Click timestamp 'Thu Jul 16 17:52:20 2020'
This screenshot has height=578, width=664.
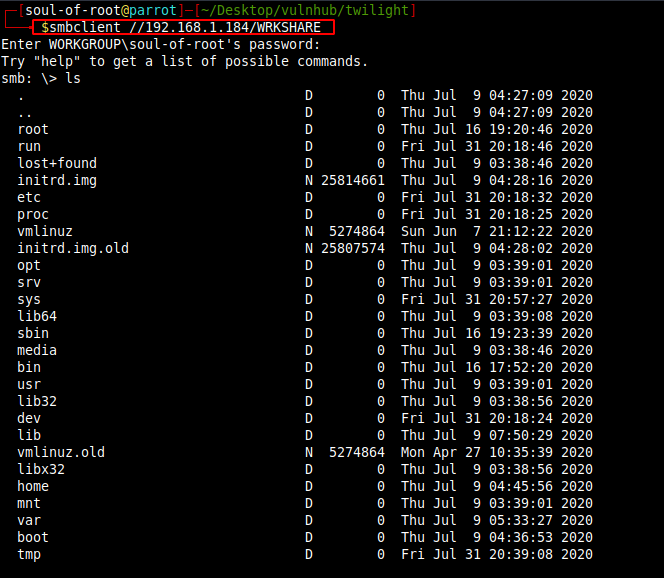point(497,367)
